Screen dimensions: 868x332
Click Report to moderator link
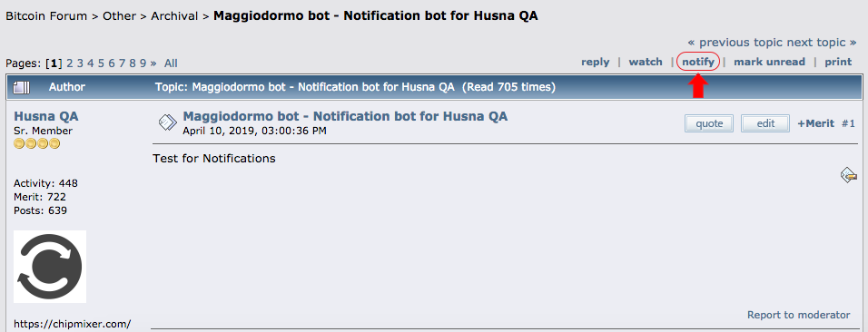coord(798,315)
